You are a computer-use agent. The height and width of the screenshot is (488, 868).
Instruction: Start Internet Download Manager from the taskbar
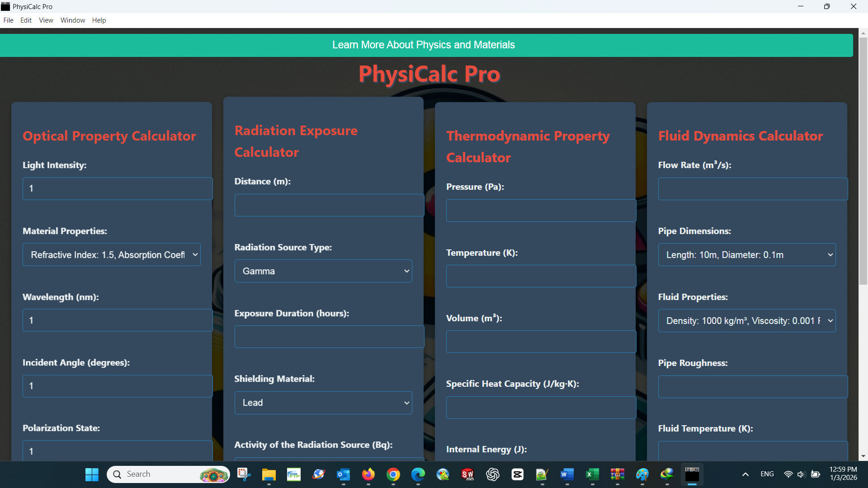pos(666,474)
